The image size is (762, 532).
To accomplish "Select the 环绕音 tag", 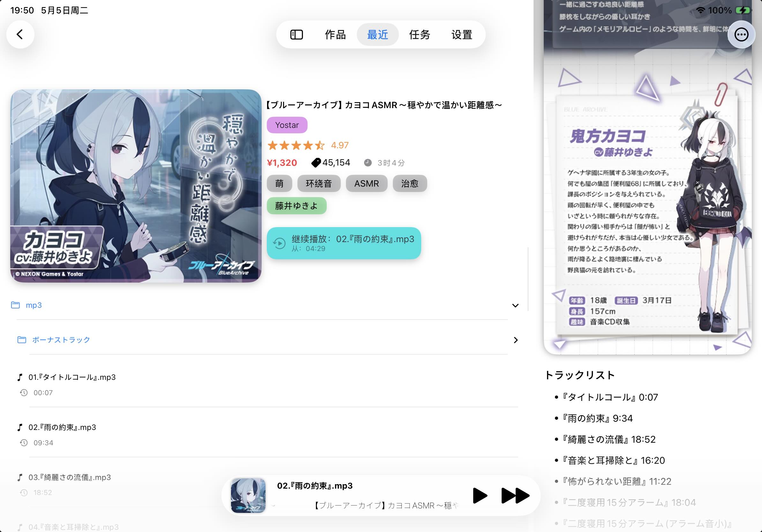I will (x=318, y=183).
